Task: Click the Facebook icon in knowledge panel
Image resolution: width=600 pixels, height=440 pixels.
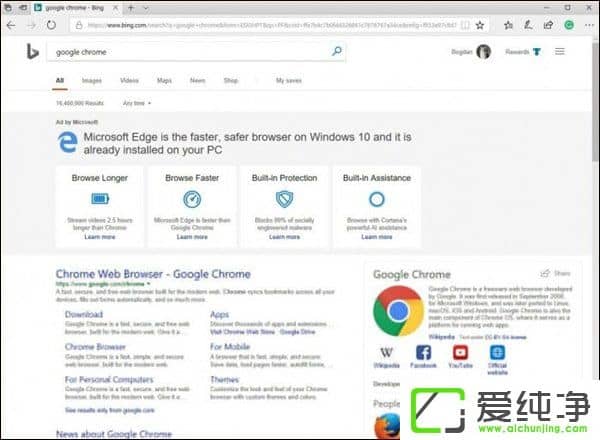Action: tap(423, 352)
